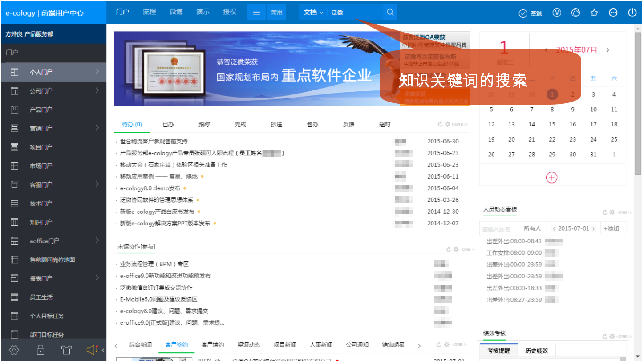
Task: Open the 文档 search type dropdown
Action: (313, 12)
